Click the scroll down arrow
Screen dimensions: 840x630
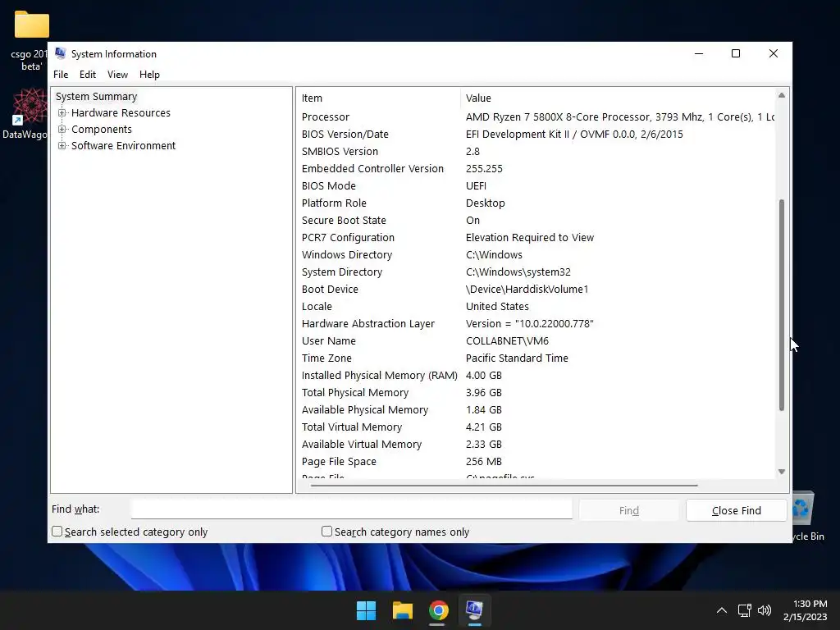pyautogui.click(x=782, y=472)
